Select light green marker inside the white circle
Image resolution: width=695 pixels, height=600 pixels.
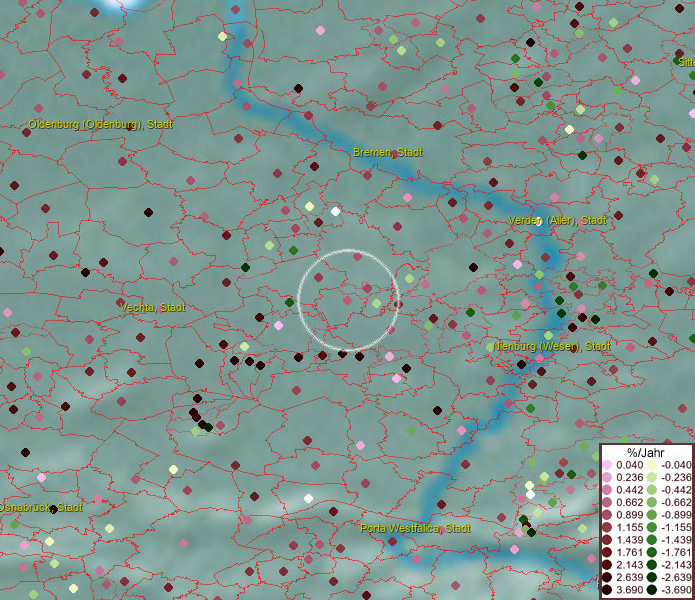(376, 304)
